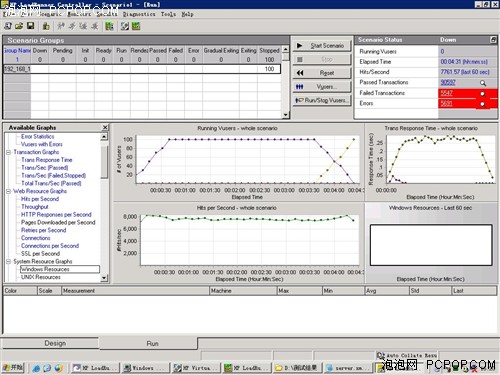Select Vusers with Errors graph item
Viewport: 500px width, 375px height.
[x=42, y=144]
